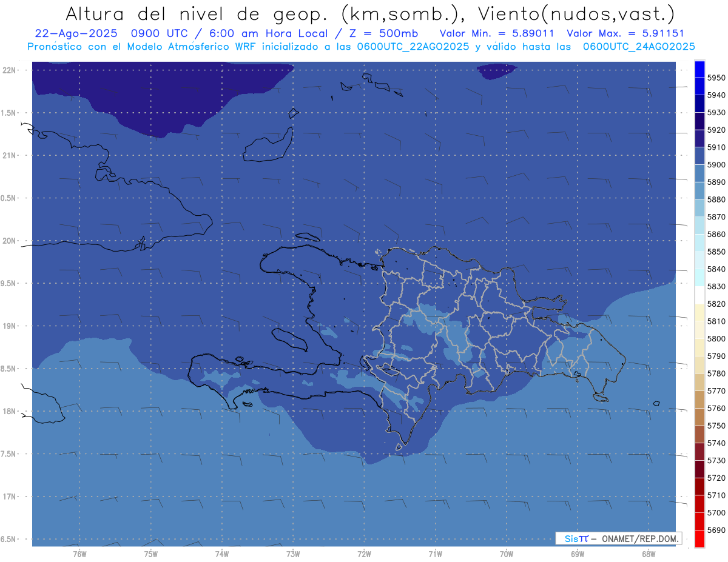Click the '6.5N' latitude label

click(x=8, y=539)
